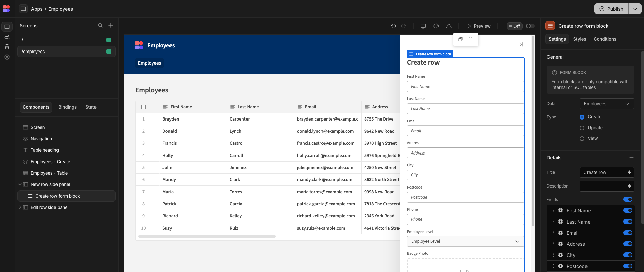Open Address field settings cog
This screenshot has height=272, width=644.
tap(561, 244)
